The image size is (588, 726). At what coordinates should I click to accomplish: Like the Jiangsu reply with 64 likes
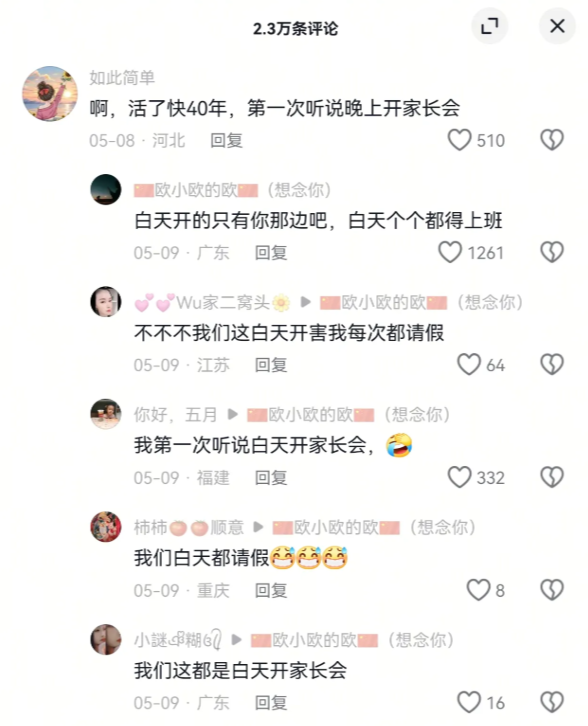point(469,365)
